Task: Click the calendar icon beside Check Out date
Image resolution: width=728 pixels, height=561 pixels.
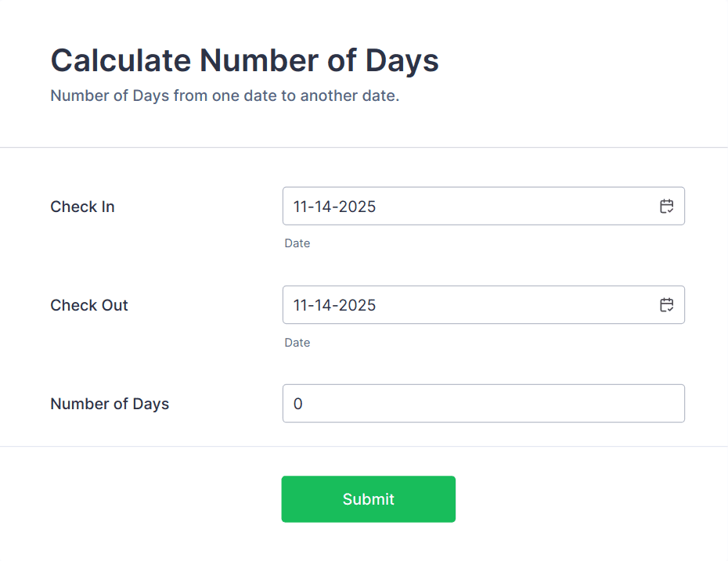Action: 666,304
